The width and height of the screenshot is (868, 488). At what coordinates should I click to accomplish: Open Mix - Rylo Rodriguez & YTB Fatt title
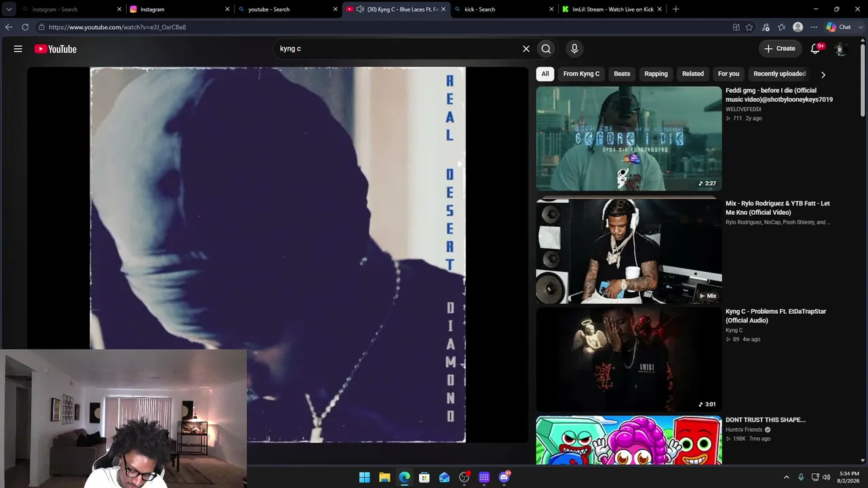778,208
